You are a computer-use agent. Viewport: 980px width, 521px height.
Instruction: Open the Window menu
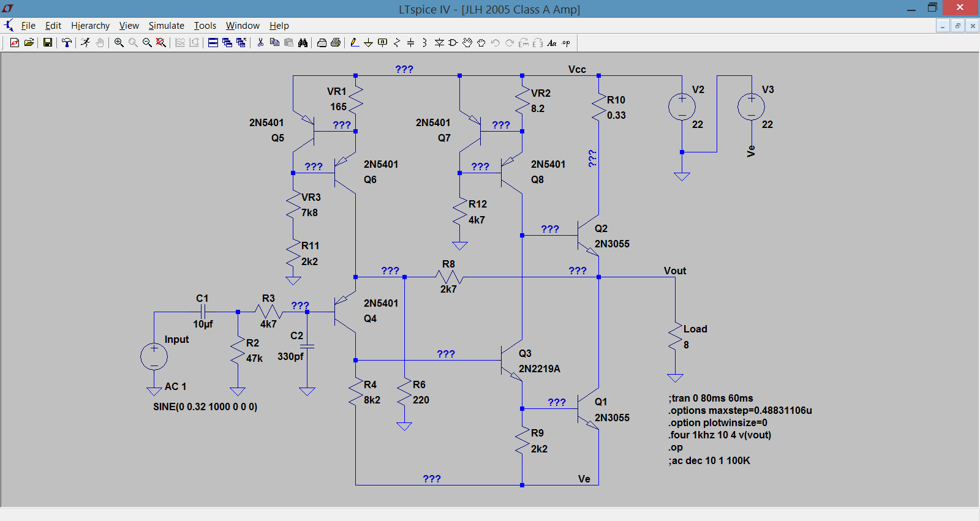point(243,26)
